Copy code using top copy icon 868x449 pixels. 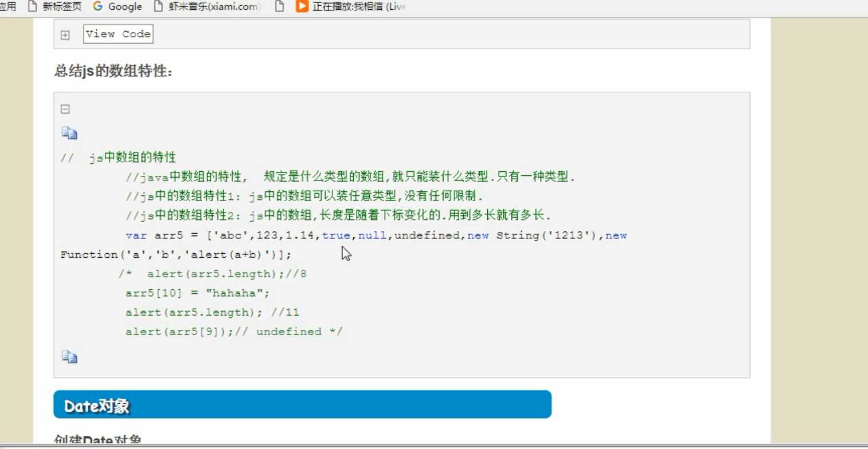(x=69, y=133)
